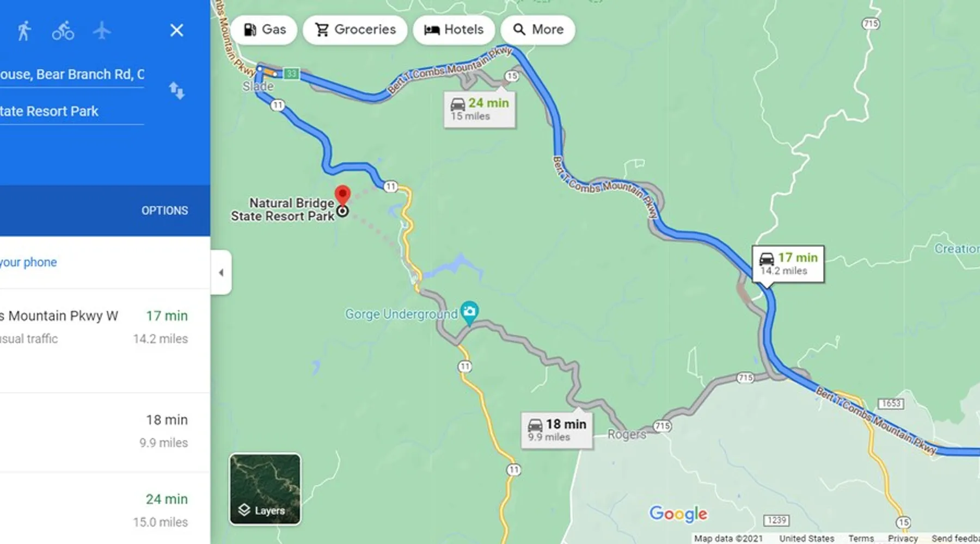Screen dimensions: 980x544
Task: Select the cycling travel mode icon
Action: tap(63, 30)
